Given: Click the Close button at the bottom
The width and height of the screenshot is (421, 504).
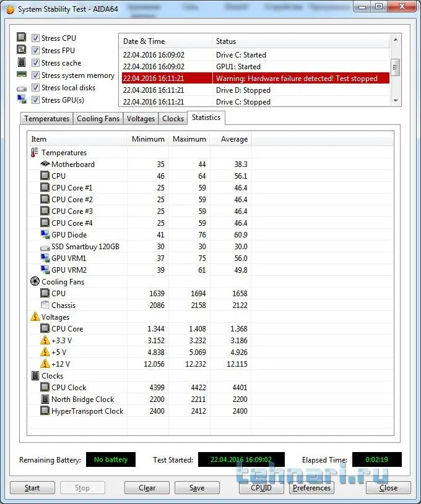Looking at the screenshot, I should [x=388, y=487].
